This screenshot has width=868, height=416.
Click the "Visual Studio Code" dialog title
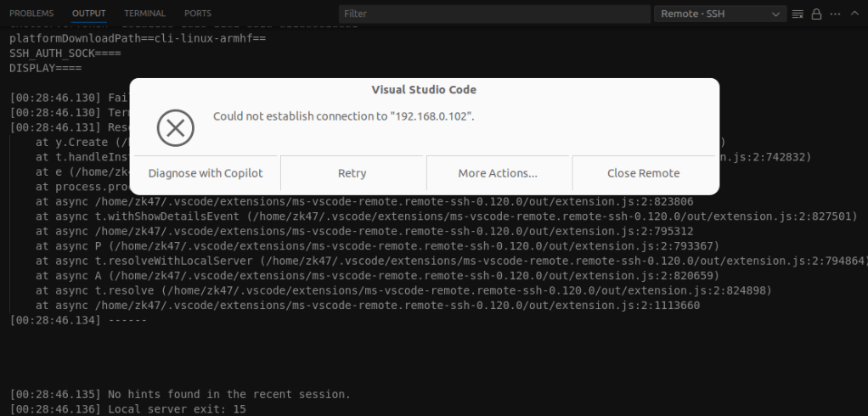(424, 90)
